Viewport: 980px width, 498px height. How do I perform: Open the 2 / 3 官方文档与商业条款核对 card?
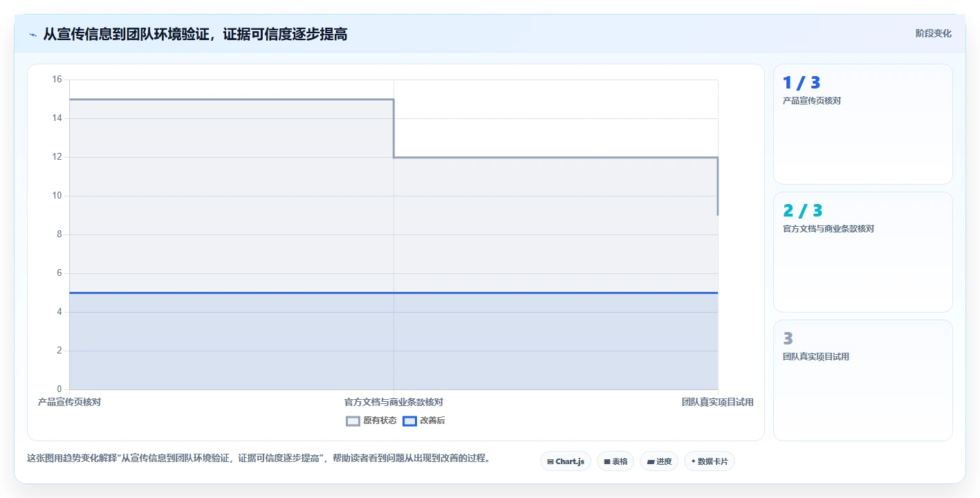pyautogui.click(x=863, y=252)
